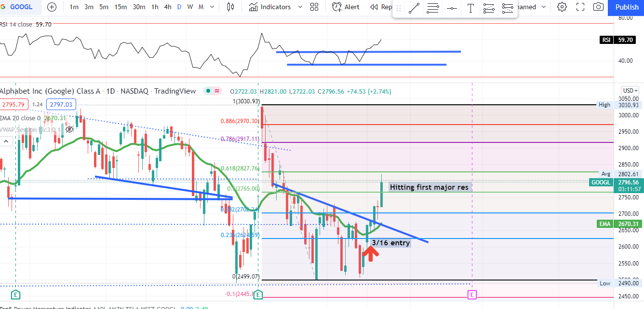Select the 1m timeframe
The image size is (644, 309).
point(74,7)
